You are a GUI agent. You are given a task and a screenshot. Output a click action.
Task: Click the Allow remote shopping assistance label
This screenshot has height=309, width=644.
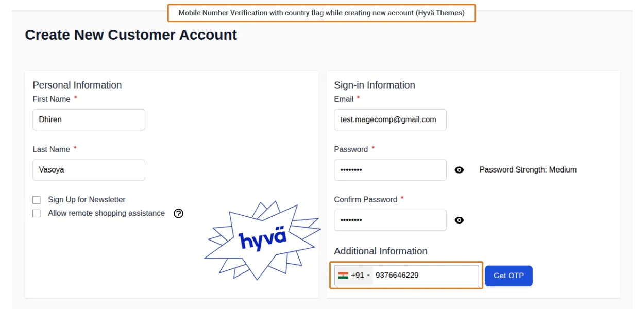click(106, 213)
